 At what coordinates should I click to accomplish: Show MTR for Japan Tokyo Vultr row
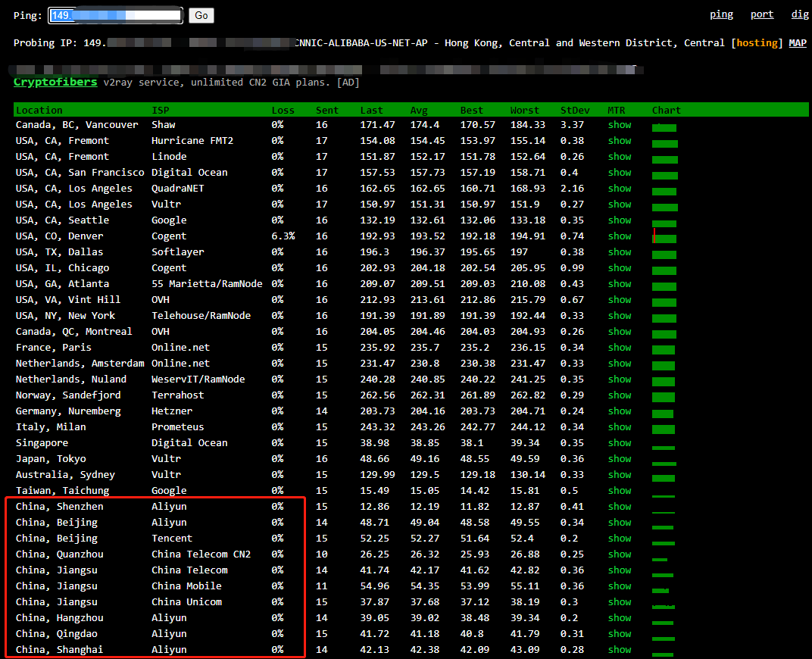point(619,459)
